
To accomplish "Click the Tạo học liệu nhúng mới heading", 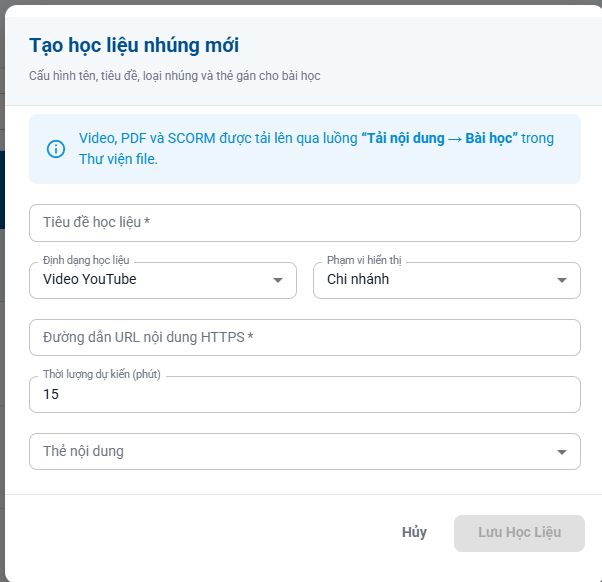I will pyautogui.click(x=134, y=46).
